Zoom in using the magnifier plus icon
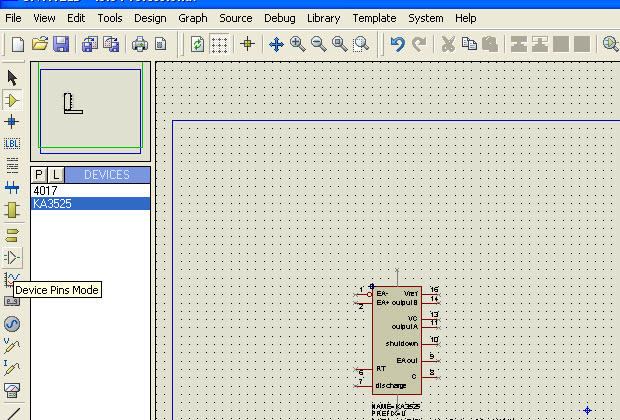The height and width of the screenshot is (420, 620). point(297,44)
